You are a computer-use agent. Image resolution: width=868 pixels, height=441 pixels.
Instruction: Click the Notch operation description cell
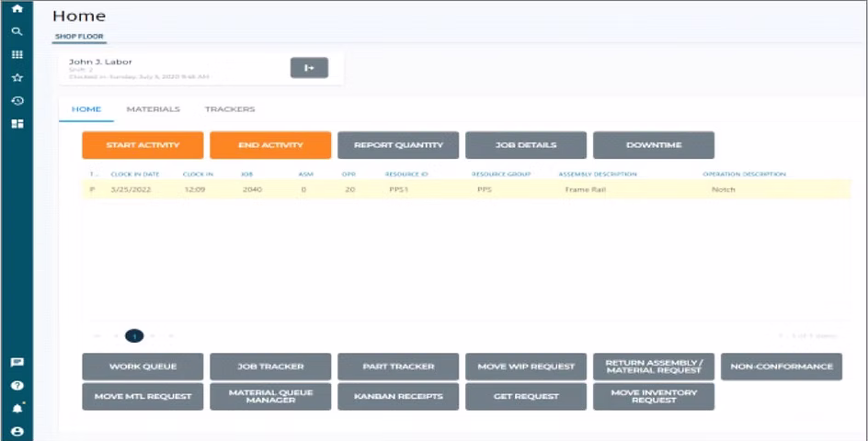coord(724,190)
